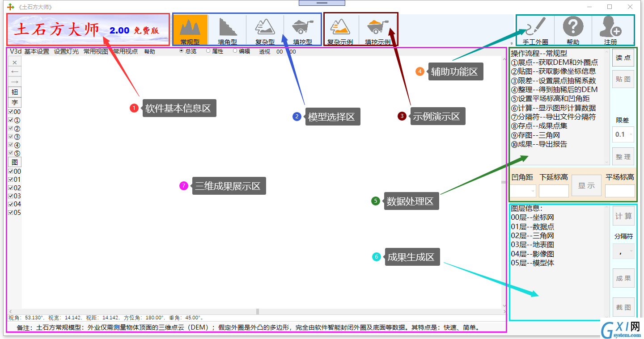644x339 pixels.
Task: Select the 总览 radio button
Action: coord(182,51)
